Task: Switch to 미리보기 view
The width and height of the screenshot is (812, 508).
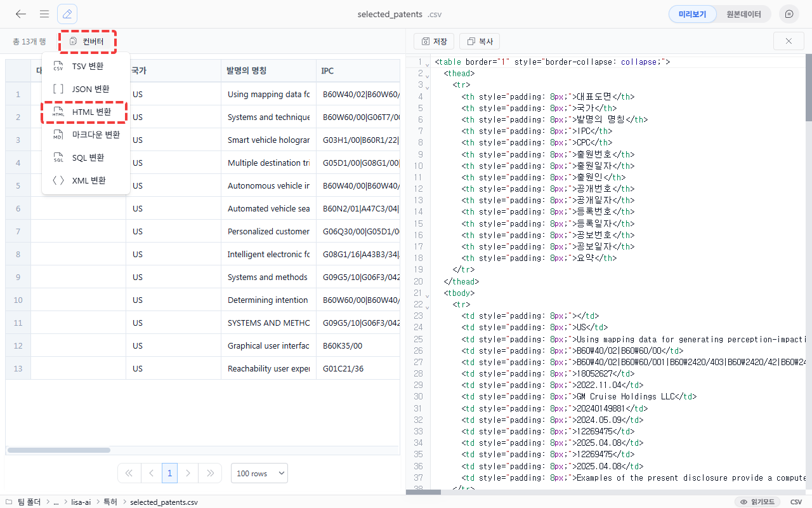Action: pyautogui.click(x=692, y=14)
